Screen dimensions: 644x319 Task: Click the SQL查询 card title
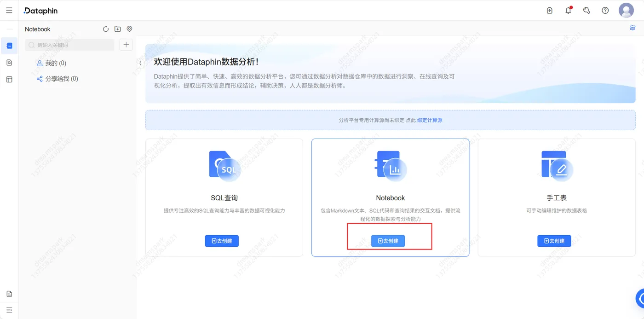tap(224, 198)
